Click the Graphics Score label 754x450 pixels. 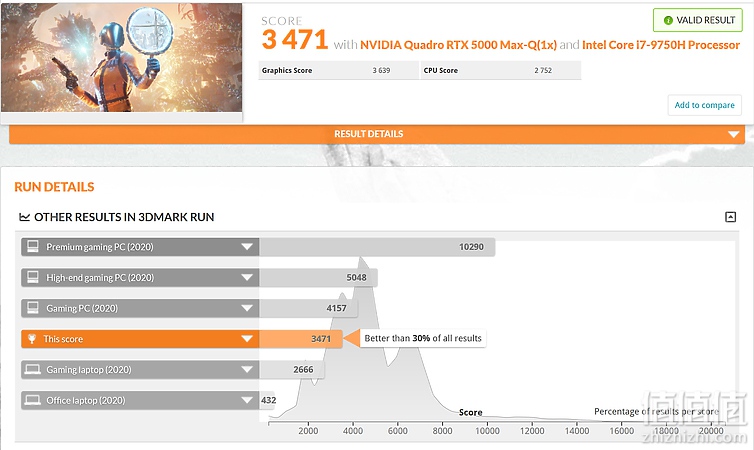click(x=287, y=70)
